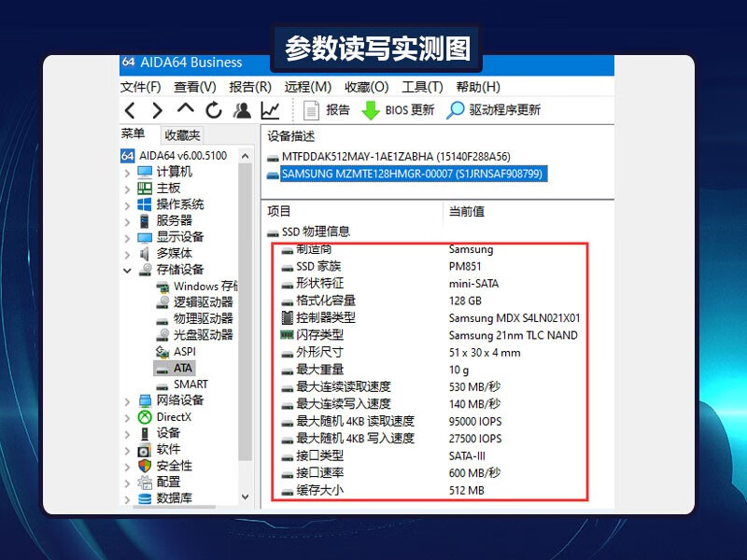Screen dimensions: 747x560
Task: Go forward with the right arrow toolbar icon
Action: click(x=157, y=110)
